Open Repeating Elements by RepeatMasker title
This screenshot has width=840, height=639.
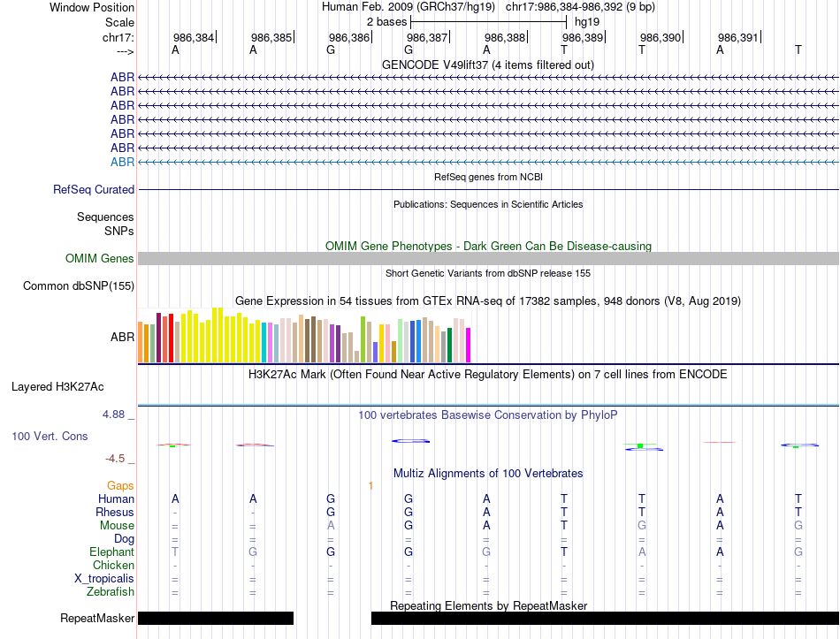pyautogui.click(x=489, y=605)
